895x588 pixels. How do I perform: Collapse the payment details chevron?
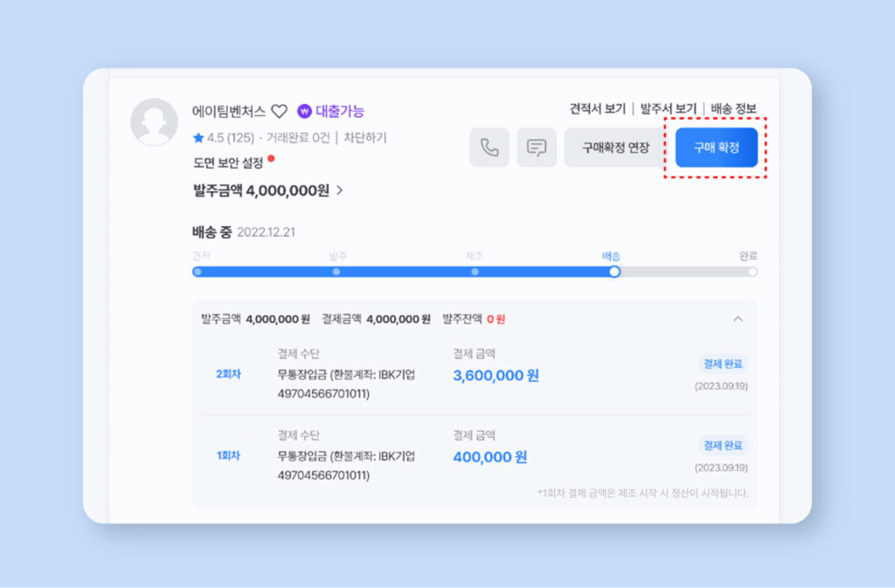(x=738, y=319)
